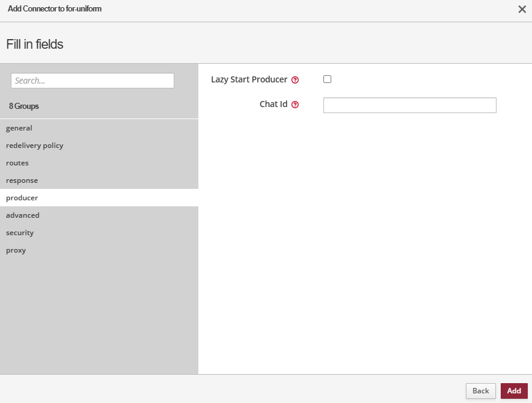Focus the Chat Id text field
This screenshot has width=532, height=403.
[x=409, y=105]
